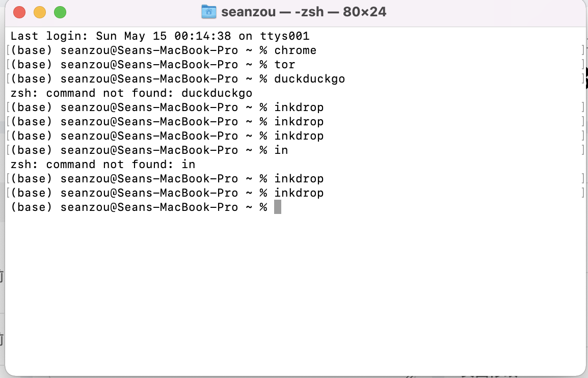Image resolution: width=588 pixels, height=378 pixels.
Task: Click the "ttys001" terminal name
Action: pos(285,36)
